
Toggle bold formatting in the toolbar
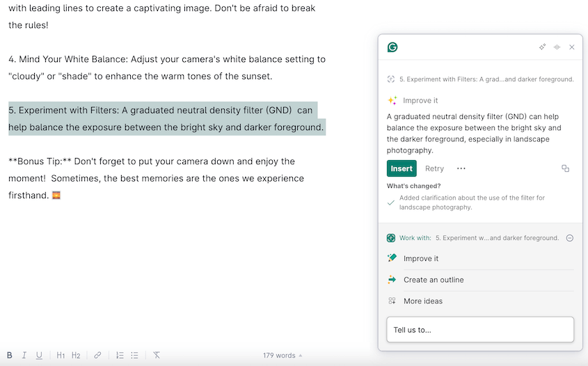tap(10, 355)
